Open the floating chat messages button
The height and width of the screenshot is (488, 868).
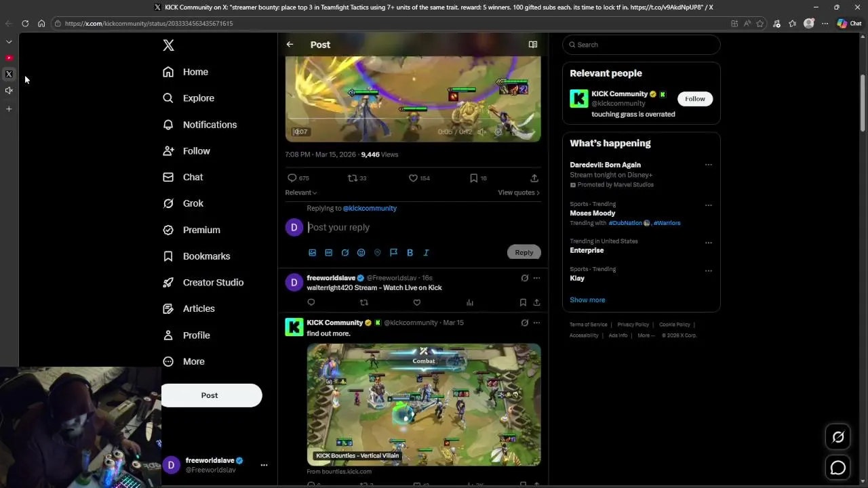pos(838,468)
